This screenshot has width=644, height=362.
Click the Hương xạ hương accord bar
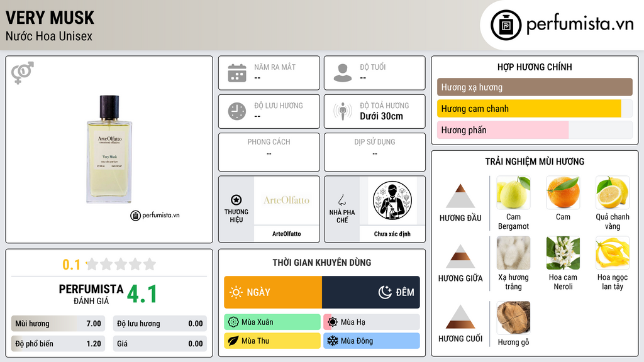[535, 87]
